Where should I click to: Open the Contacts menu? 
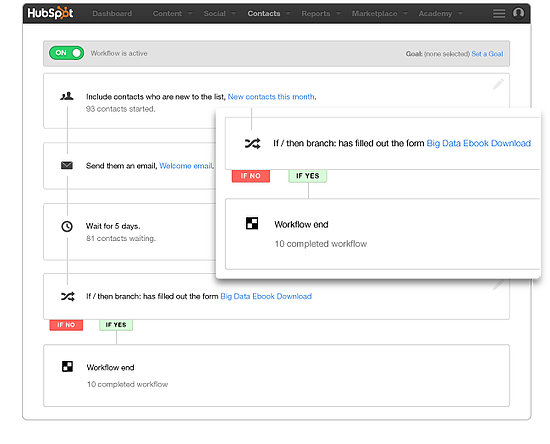tap(268, 14)
